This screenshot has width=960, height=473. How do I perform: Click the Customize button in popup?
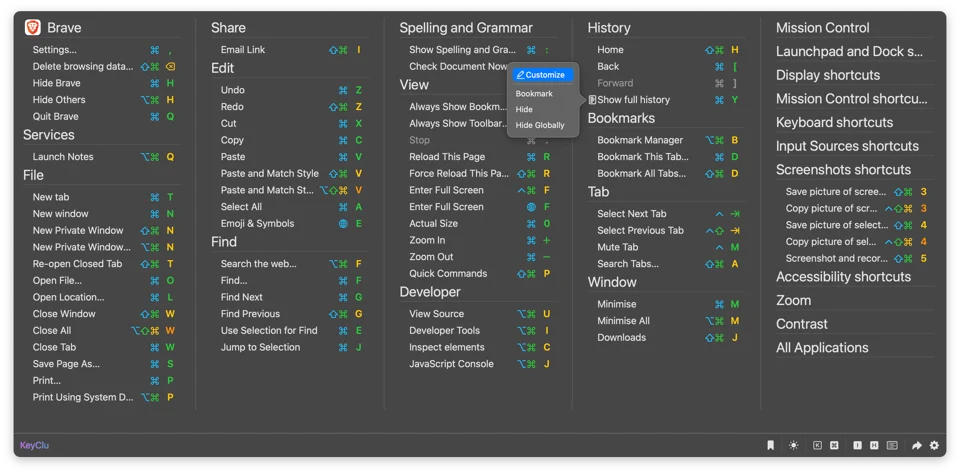543,75
